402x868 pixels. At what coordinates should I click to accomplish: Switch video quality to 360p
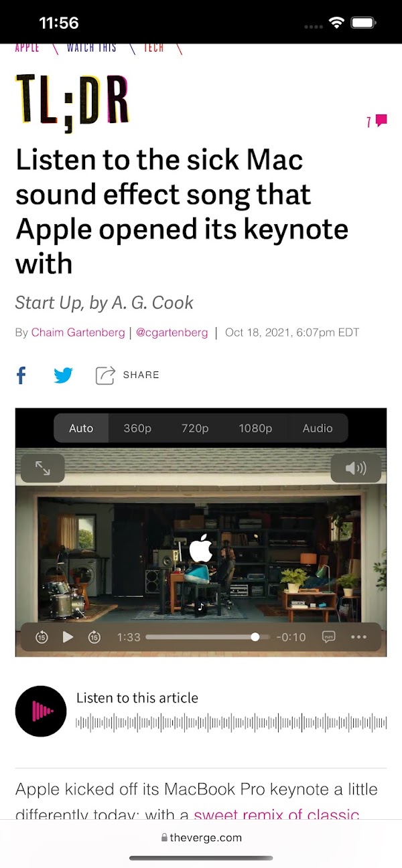tap(137, 428)
